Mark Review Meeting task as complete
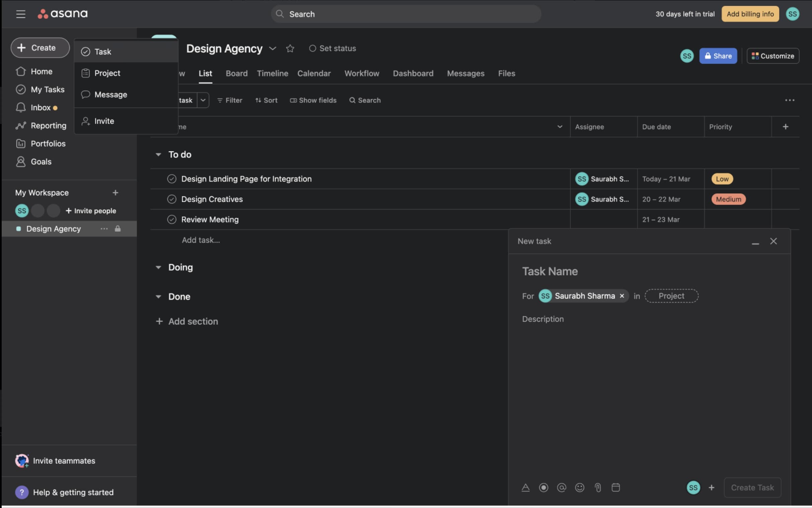This screenshot has width=812, height=508. (x=172, y=219)
